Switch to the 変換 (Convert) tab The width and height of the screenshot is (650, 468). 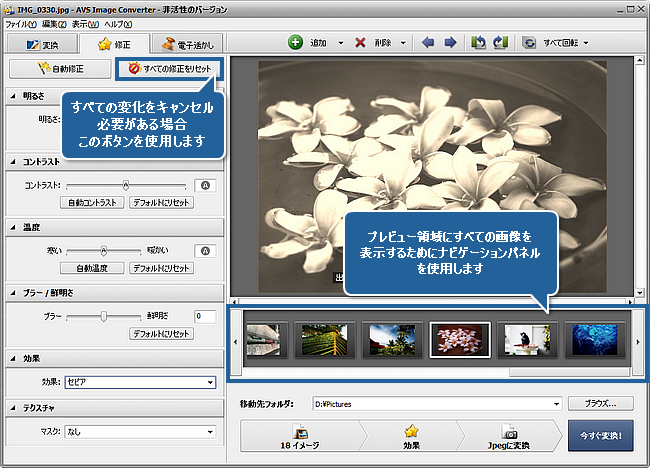(x=41, y=45)
